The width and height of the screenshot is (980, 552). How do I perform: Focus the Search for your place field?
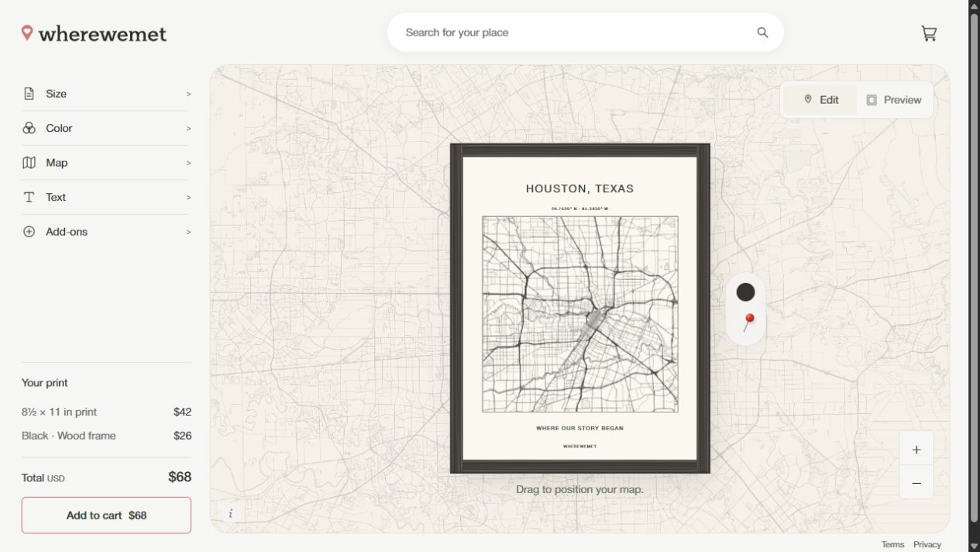[585, 33]
